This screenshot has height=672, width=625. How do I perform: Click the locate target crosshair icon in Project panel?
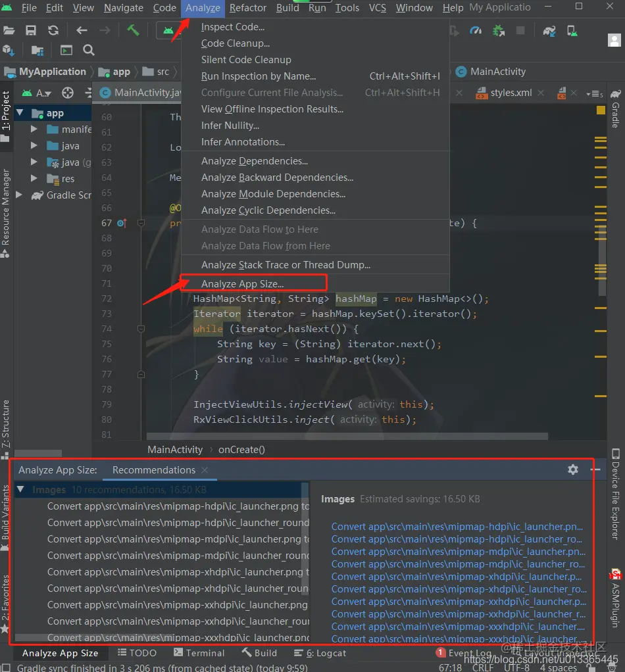(68, 93)
